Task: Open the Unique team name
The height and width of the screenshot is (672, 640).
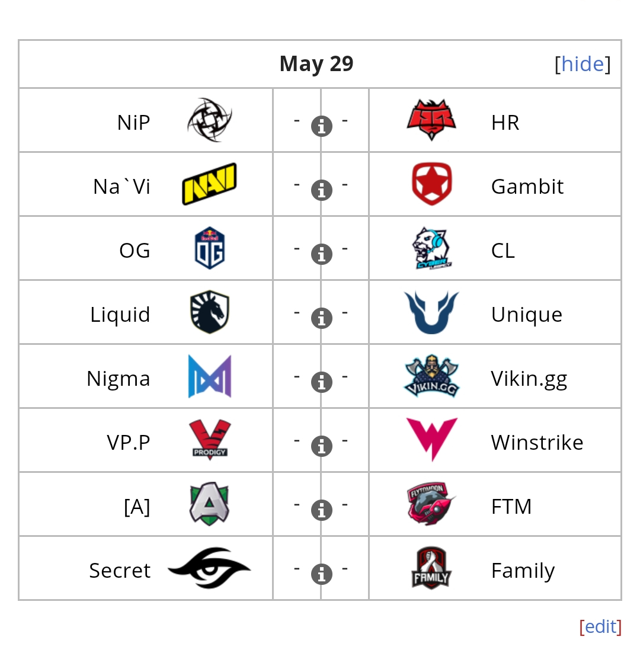Action: 526,315
